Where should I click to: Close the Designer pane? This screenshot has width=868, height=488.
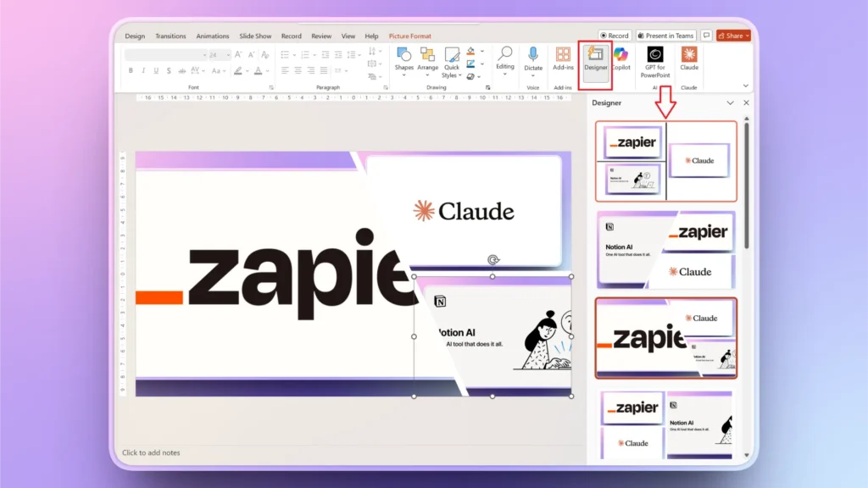(746, 103)
